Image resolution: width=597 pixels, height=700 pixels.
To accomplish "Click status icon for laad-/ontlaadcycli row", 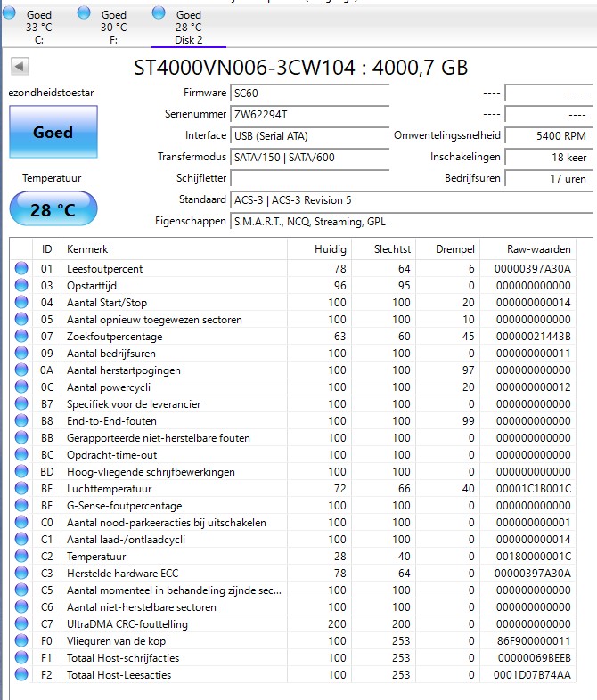I will click(21, 540).
